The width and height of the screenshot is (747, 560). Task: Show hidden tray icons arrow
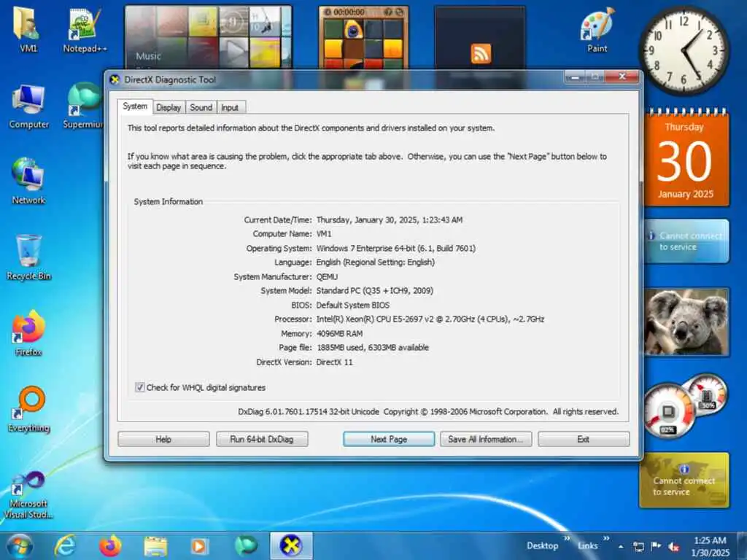click(621, 547)
